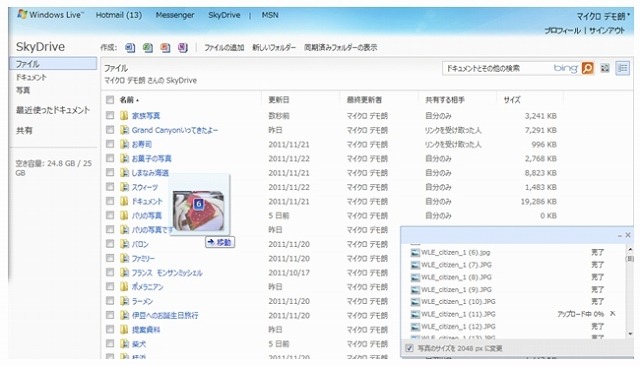
Task: Click upload list scroll-down arrow
Action: [630, 334]
